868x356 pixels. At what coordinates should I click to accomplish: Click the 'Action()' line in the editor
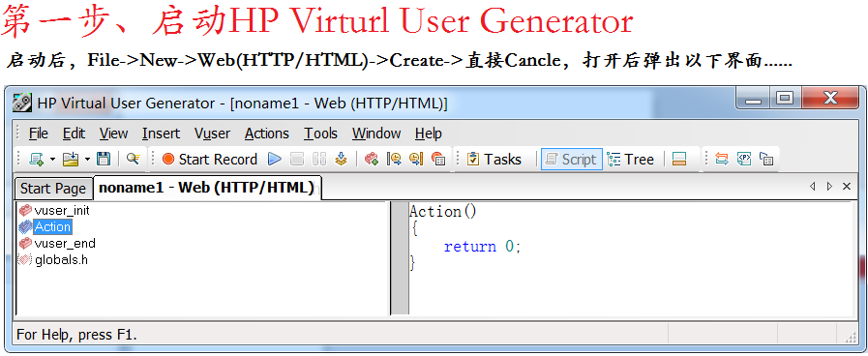pyautogui.click(x=443, y=212)
